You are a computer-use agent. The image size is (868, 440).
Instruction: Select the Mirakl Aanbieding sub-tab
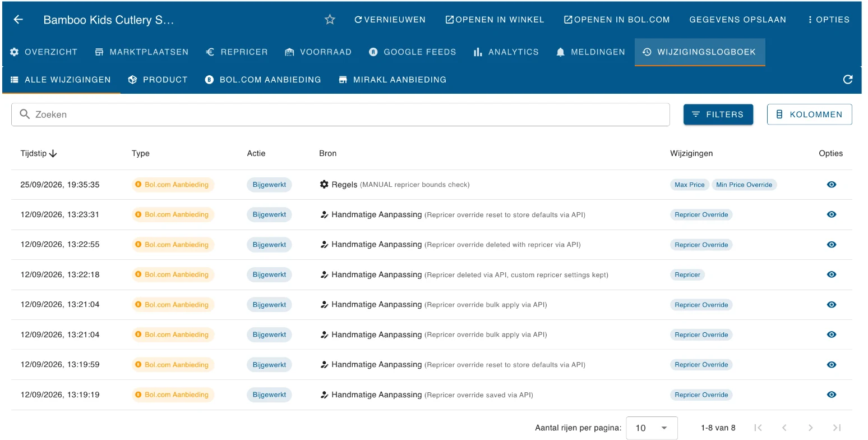click(x=393, y=80)
